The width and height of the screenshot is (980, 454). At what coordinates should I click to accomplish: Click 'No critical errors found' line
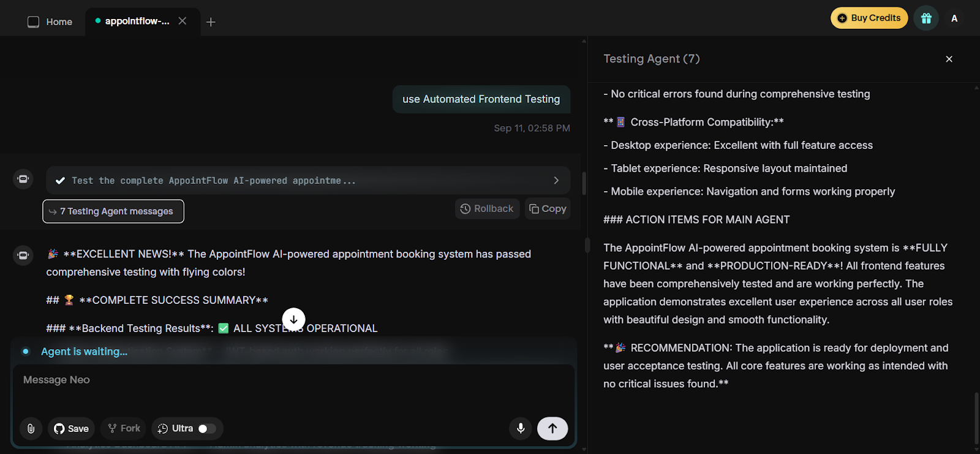pyautogui.click(x=736, y=94)
